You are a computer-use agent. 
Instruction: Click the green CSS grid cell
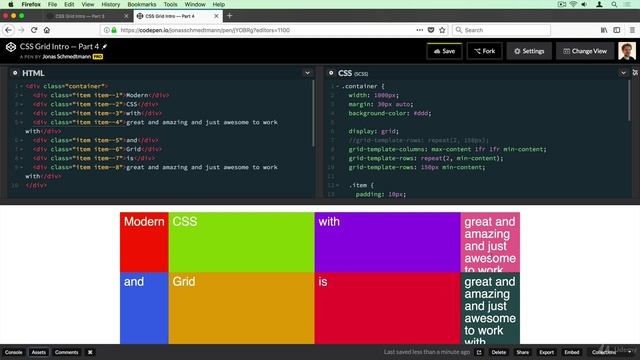[x=241, y=242]
